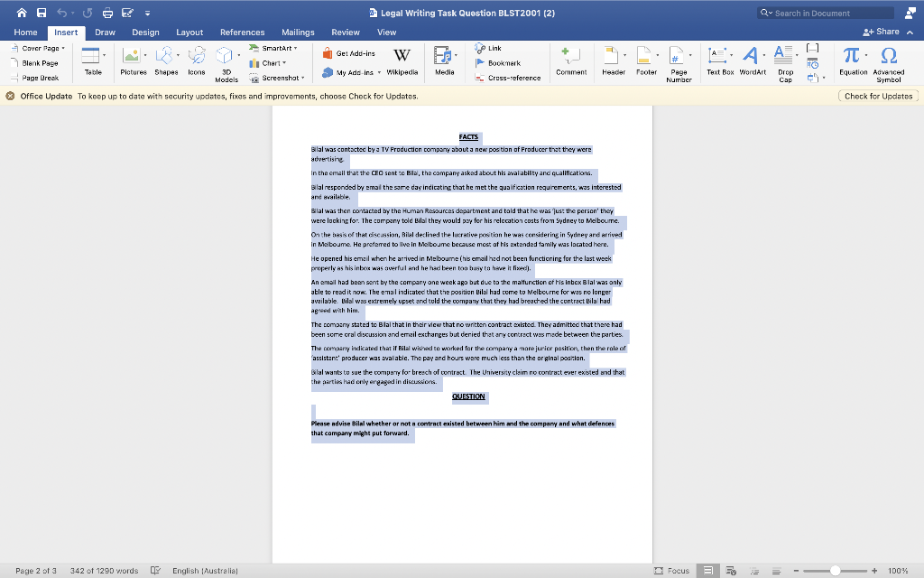The height and width of the screenshot is (578, 924).
Task: Insert a Table
Action: (x=93, y=61)
